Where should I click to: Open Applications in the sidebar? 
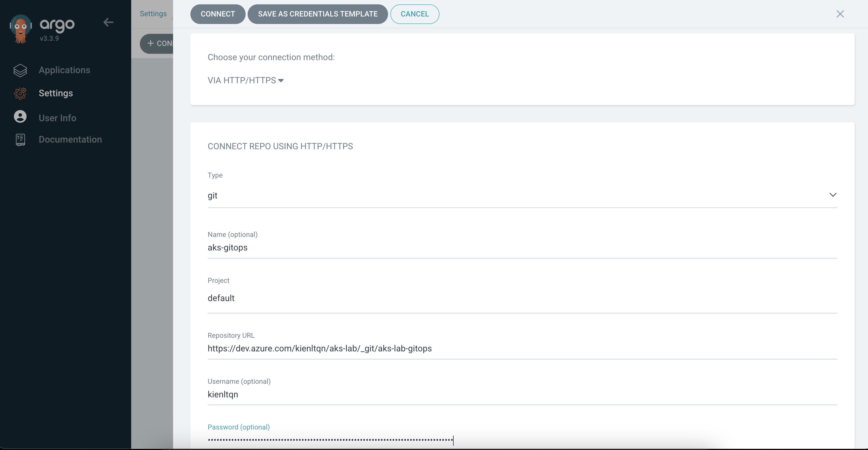pyautogui.click(x=64, y=70)
